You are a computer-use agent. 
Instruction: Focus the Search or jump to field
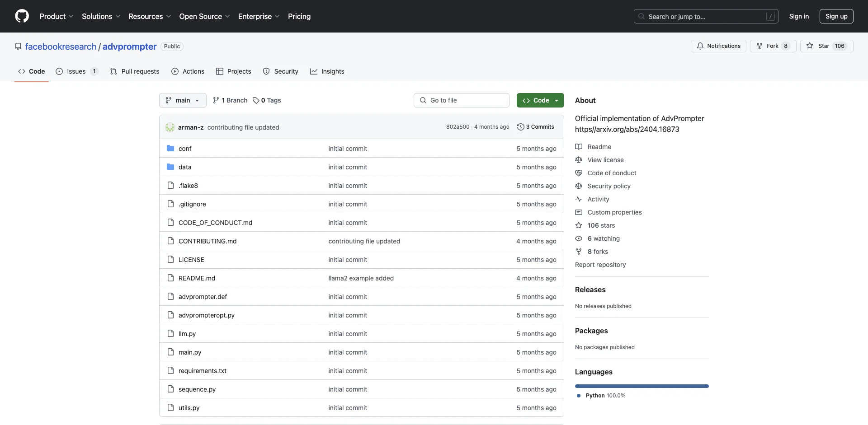705,16
